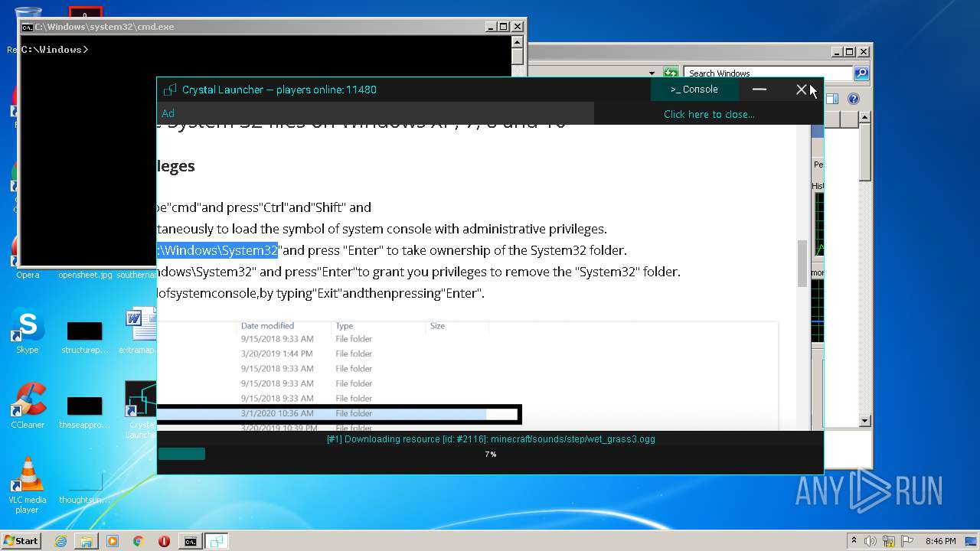980x551 pixels.
Task: Maximize the cmd.exe window
Action: tap(504, 26)
